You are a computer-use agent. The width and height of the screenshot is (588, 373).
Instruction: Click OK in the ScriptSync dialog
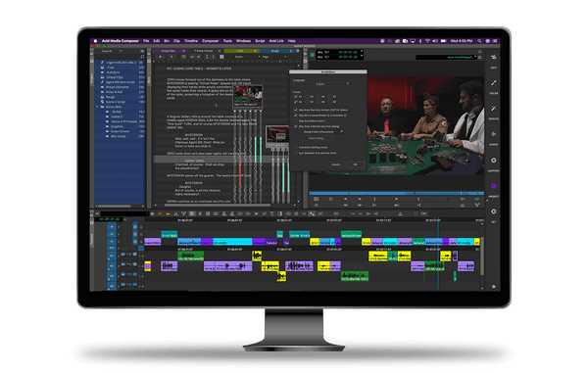click(x=355, y=164)
